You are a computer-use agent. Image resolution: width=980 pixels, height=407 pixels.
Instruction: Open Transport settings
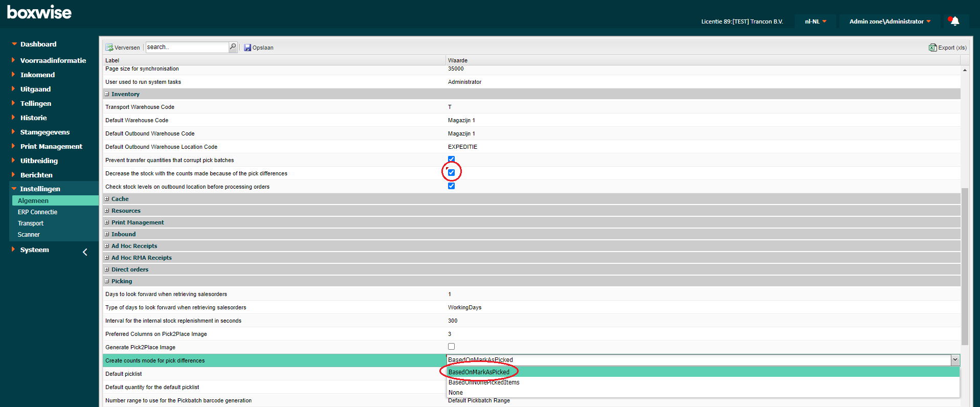(31, 223)
